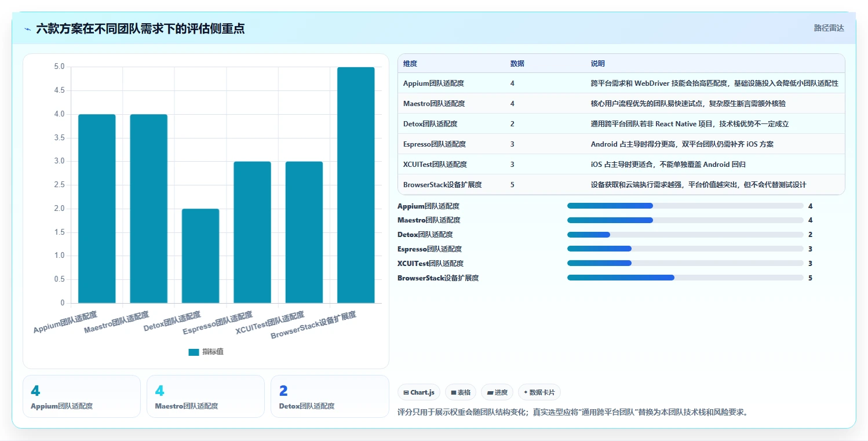Click the Espresso bar in the chart
This screenshot has width=868, height=441.
coord(252,232)
